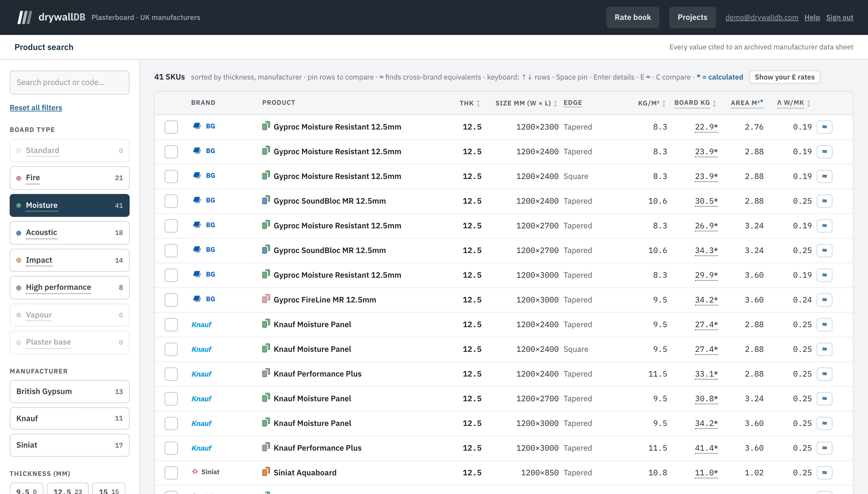The width and height of the screenshot is (868, 494).
Task: Open the Rate book tab
Action: 632,17
